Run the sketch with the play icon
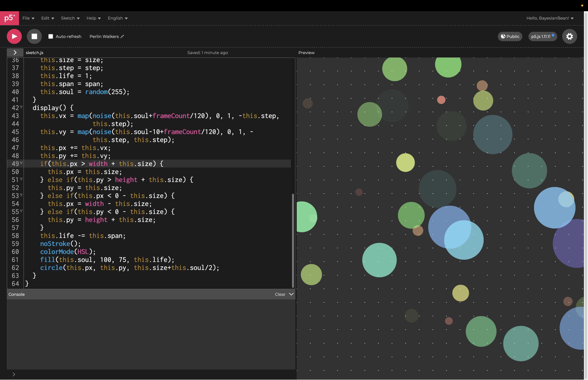Viewport: 588px width, 380px height. pos(14,36)
